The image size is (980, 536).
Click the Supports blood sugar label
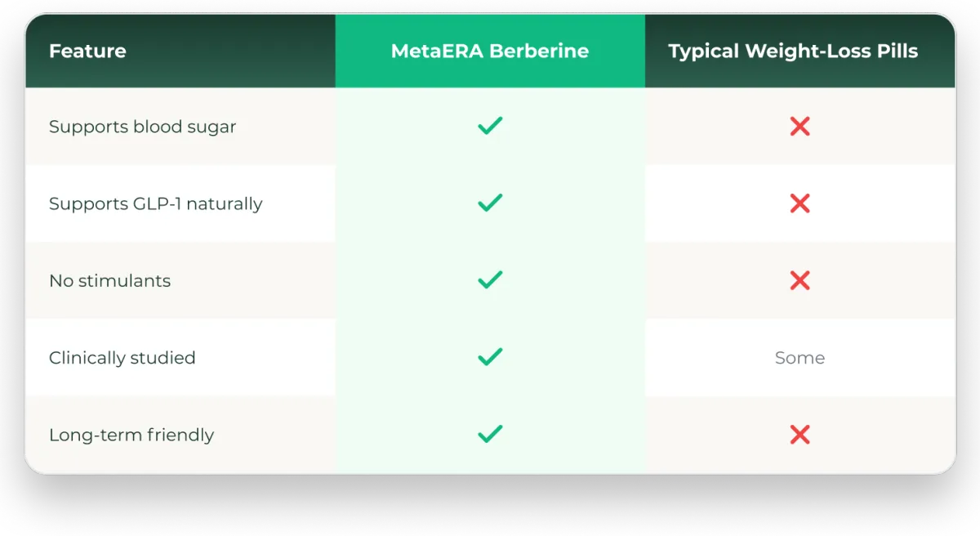click(x=142, y=127)
